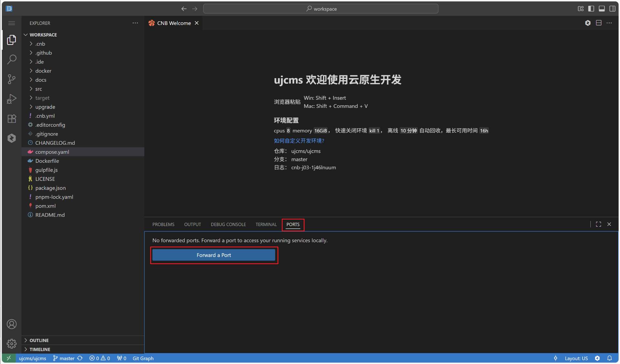Click the Customize Layout icon
620x364 pixels.
pos(581,9)
